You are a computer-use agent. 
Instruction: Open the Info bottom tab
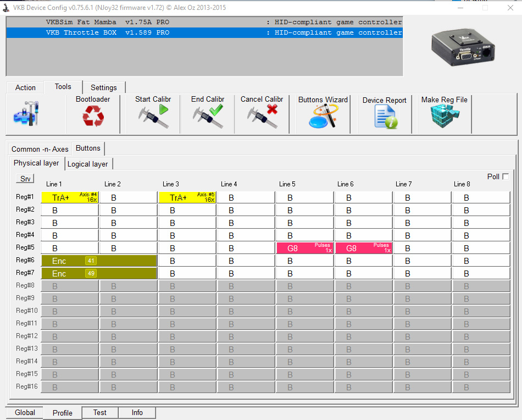[137, 413]
